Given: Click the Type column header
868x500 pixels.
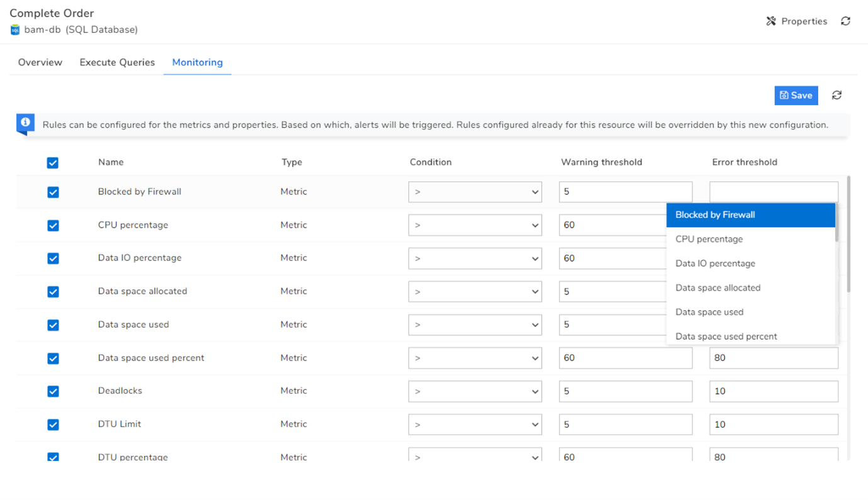Looking at the screenshot, I should click(x=291, y=162).
